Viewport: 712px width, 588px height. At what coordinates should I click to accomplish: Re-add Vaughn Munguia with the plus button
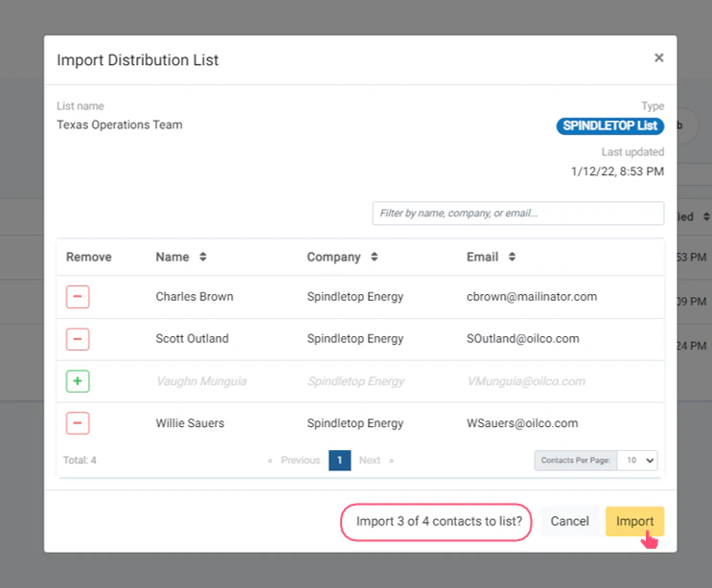[x=78, y=381]
